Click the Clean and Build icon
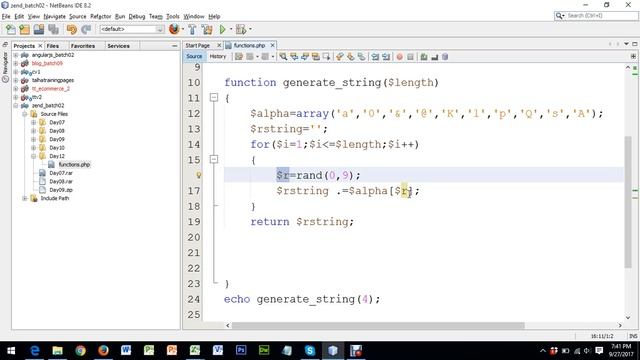640x360 pixels. tap(207, 29)
